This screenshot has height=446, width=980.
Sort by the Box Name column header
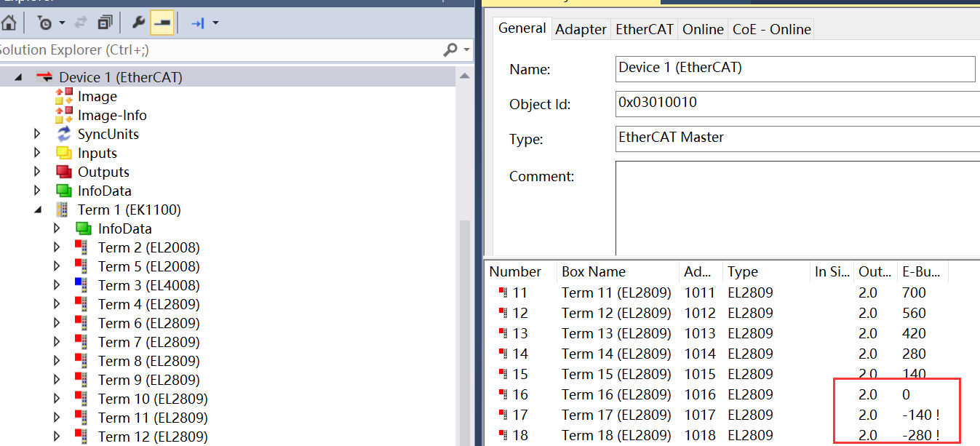point(618,271)
